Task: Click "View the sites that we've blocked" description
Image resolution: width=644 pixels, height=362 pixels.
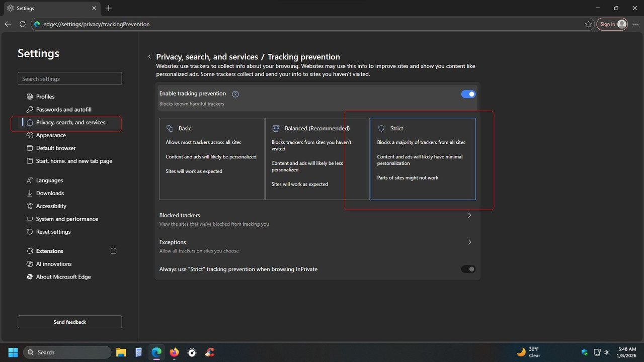Action: pyautogui.click(x=214, y=224)
